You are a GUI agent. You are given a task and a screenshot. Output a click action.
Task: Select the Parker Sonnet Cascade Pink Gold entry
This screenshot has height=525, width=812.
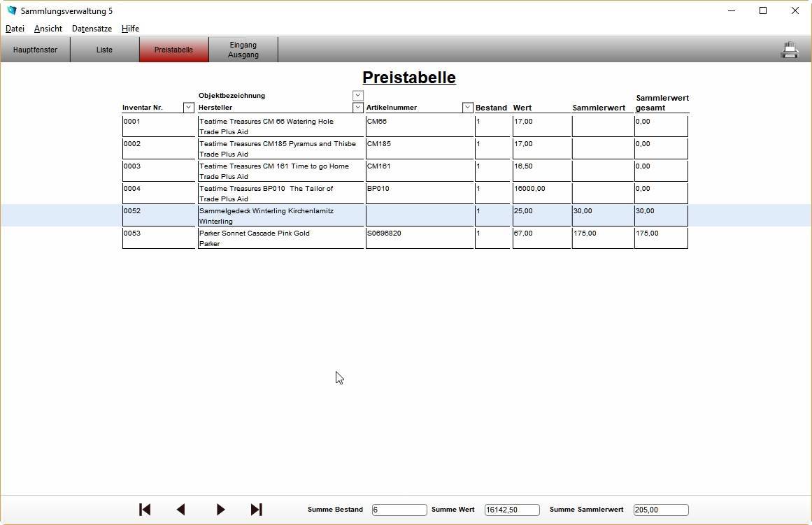(x=255, y=233)
